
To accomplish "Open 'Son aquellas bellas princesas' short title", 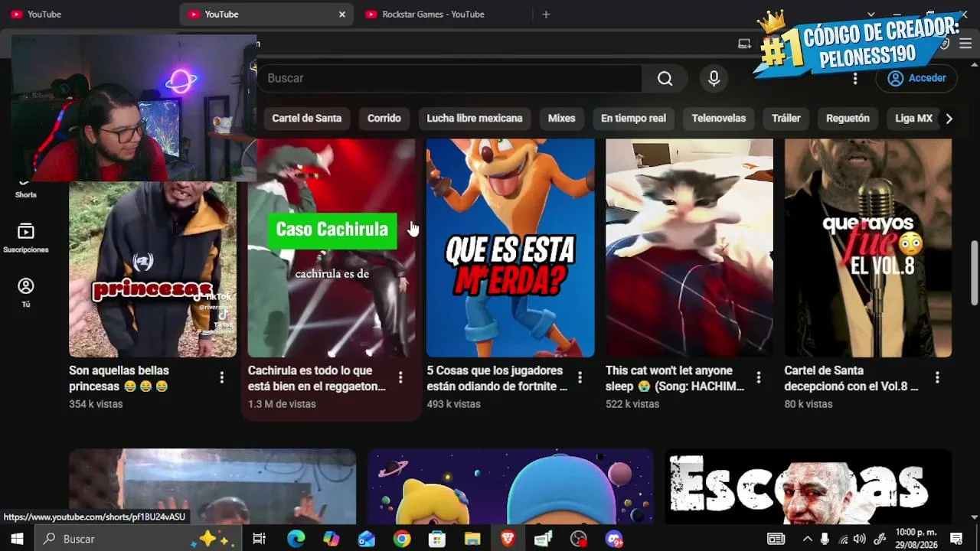I will click(x=119, y=378).
